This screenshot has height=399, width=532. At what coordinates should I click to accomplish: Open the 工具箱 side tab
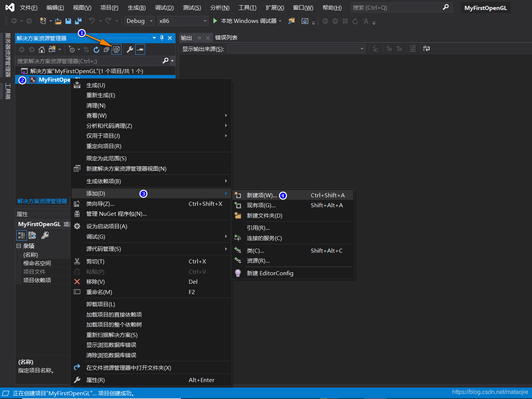point(8,91)
